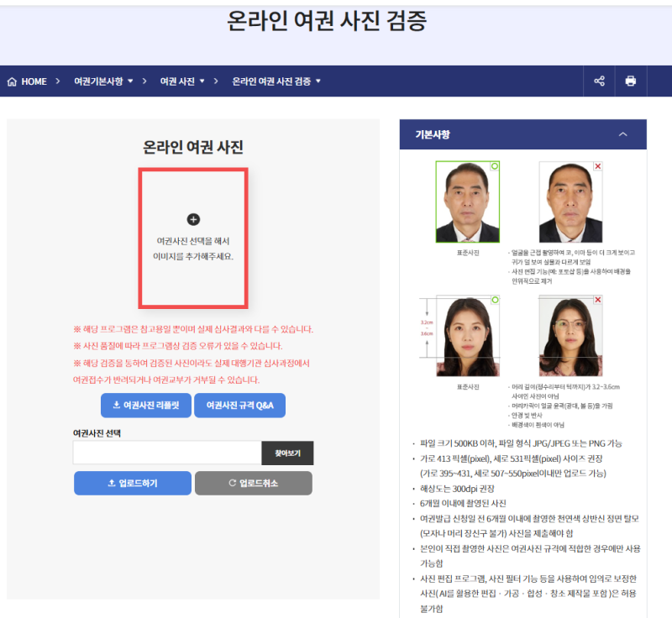Click the 업로드하기 button
672x618 pixels.
click(133, 483)
